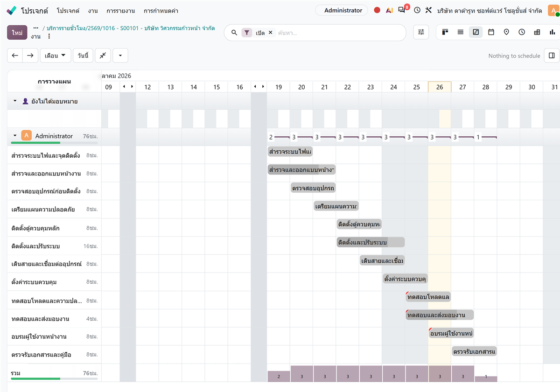Click the day 19 total bar showing 2
Screen dimensions: 560x392
click(279, 376)
